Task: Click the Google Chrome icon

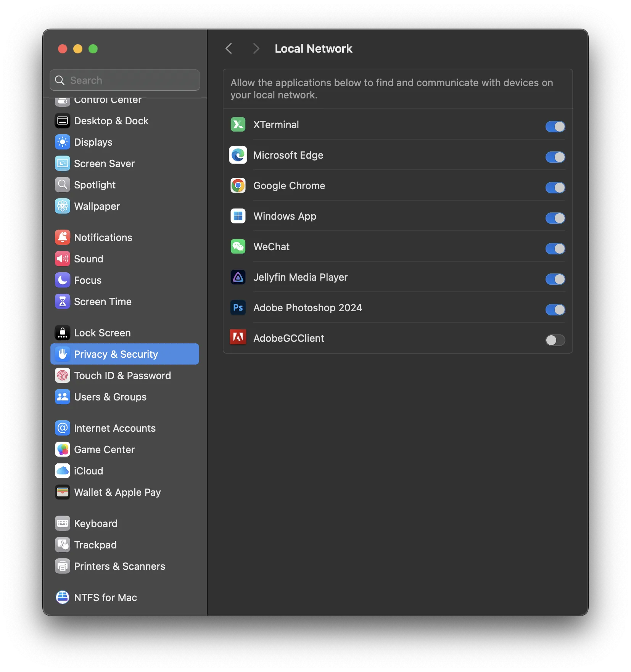Action: pyautogui.click(x=238, y=186)
